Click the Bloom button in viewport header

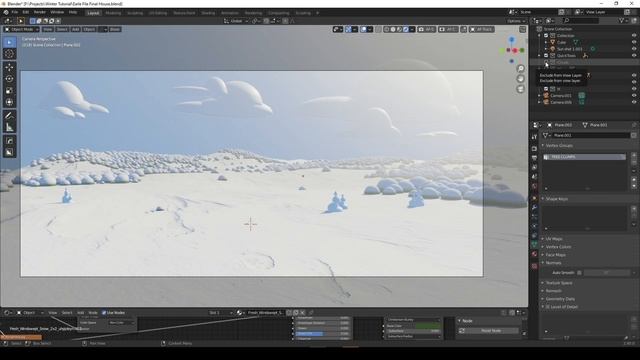115,29
